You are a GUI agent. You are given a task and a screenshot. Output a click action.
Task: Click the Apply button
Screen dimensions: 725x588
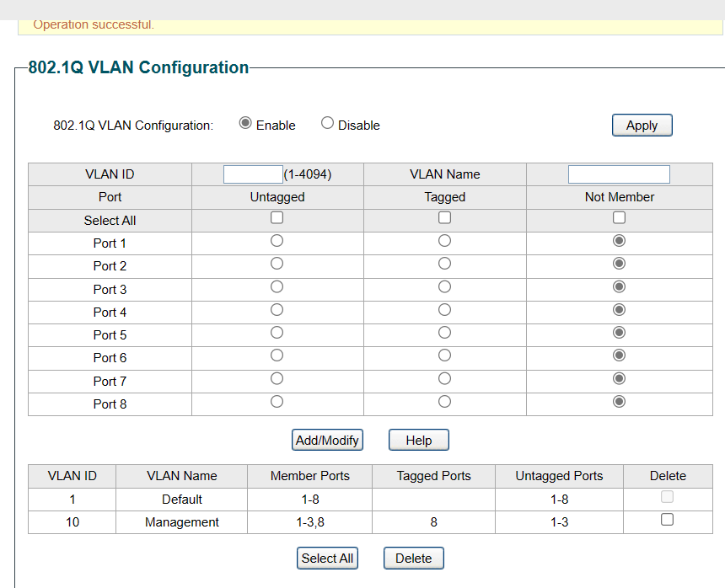pyautogui.click(x=642, y=125)
